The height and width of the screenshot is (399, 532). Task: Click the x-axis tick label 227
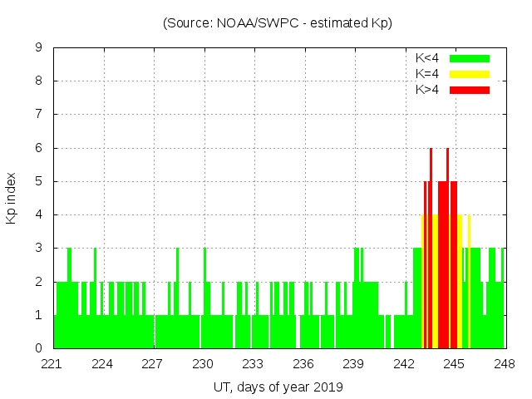click(x=153, y=364)
